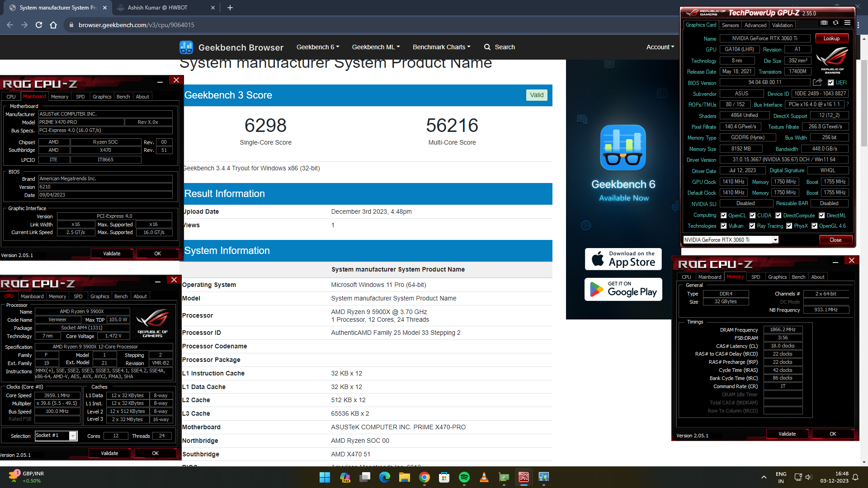Open File Explorer from taskbar

(405, 477)
